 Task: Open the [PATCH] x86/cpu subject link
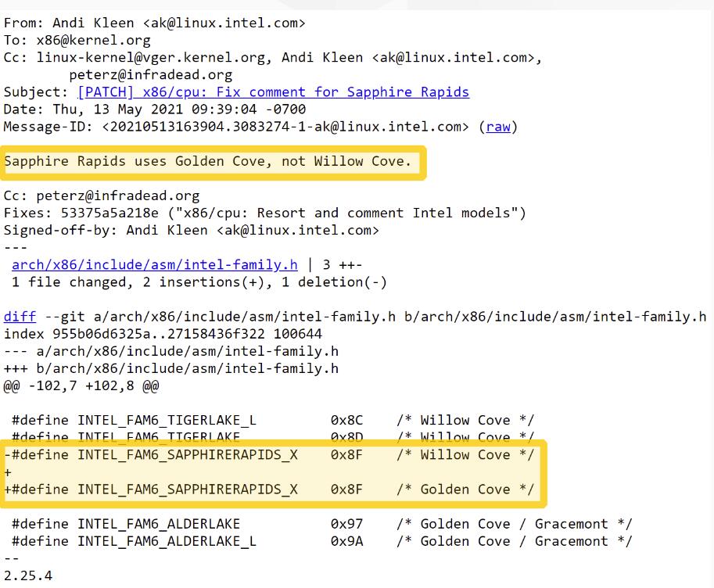273,92
